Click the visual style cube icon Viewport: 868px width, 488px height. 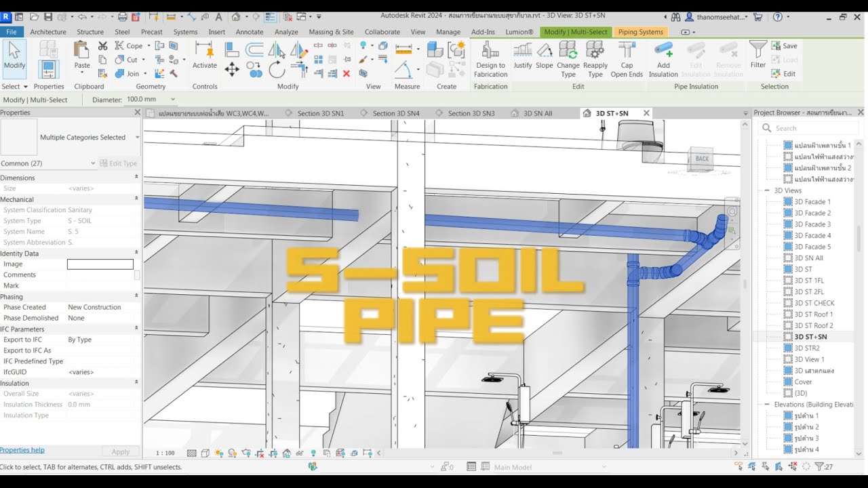205,453
